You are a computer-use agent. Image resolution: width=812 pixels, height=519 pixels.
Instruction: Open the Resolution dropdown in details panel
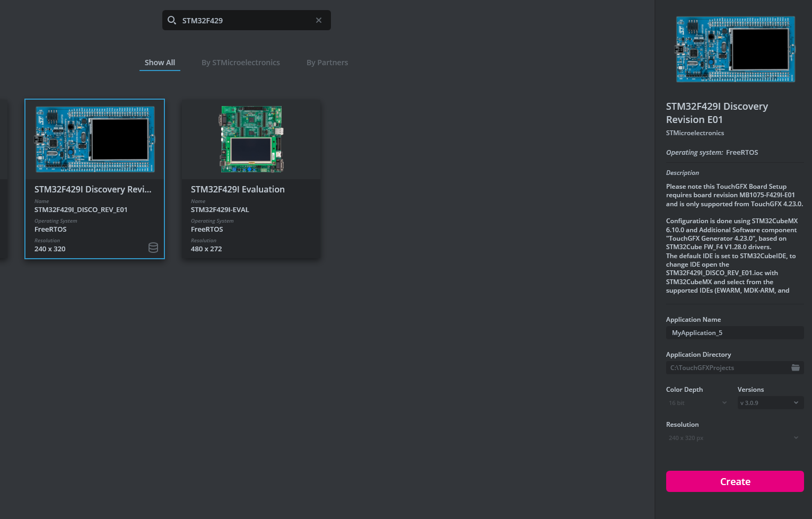pos(735,438)
